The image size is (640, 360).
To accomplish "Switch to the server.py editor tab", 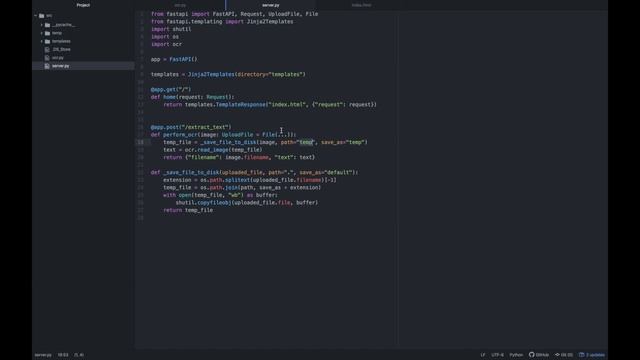I will point(271,5).
